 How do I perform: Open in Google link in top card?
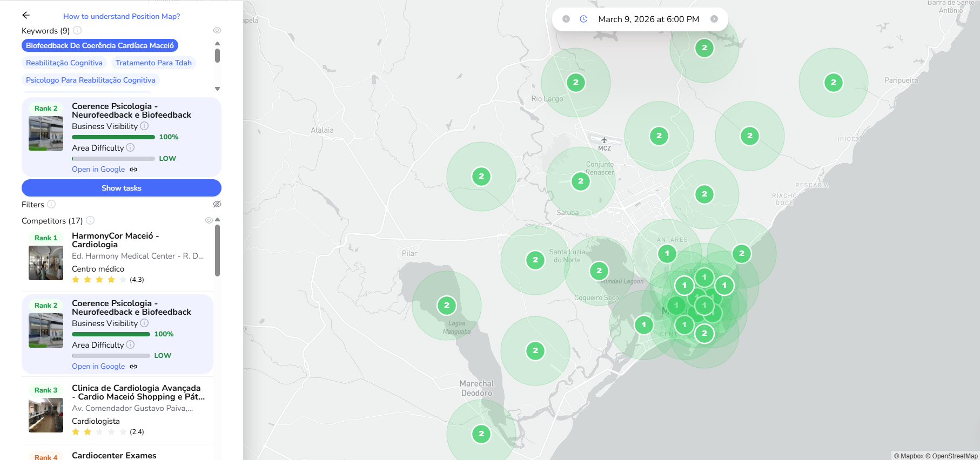coord(98,169)
